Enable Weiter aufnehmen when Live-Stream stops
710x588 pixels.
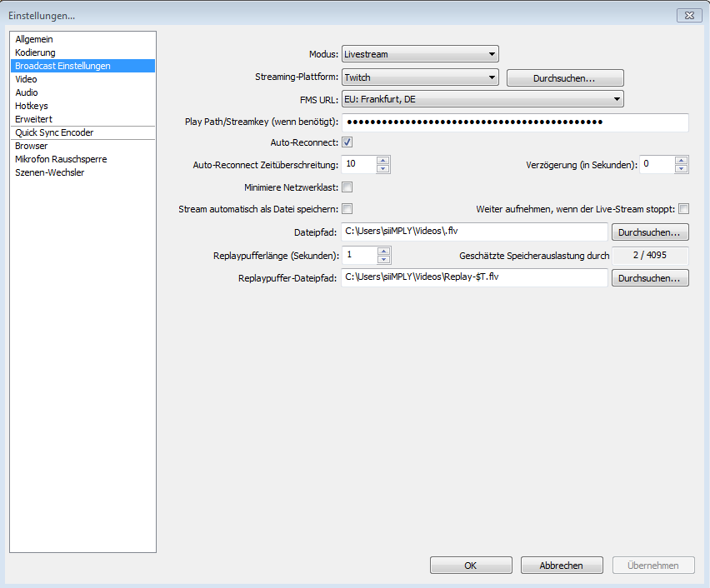click(x=683, y=209)
